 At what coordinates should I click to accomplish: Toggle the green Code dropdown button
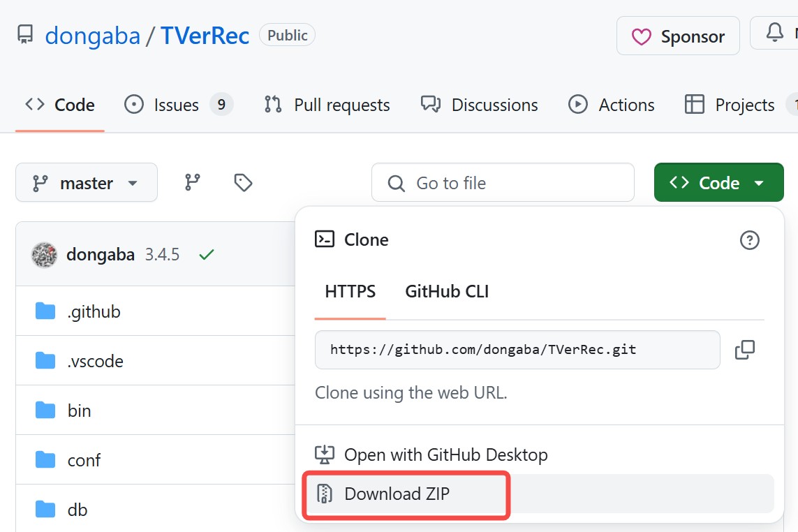point(718,183)
